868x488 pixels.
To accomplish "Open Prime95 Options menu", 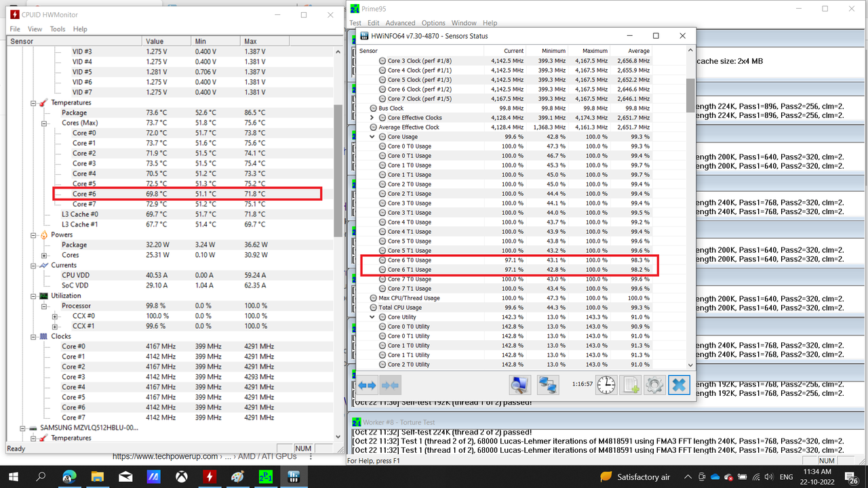I will coord(433,23).
